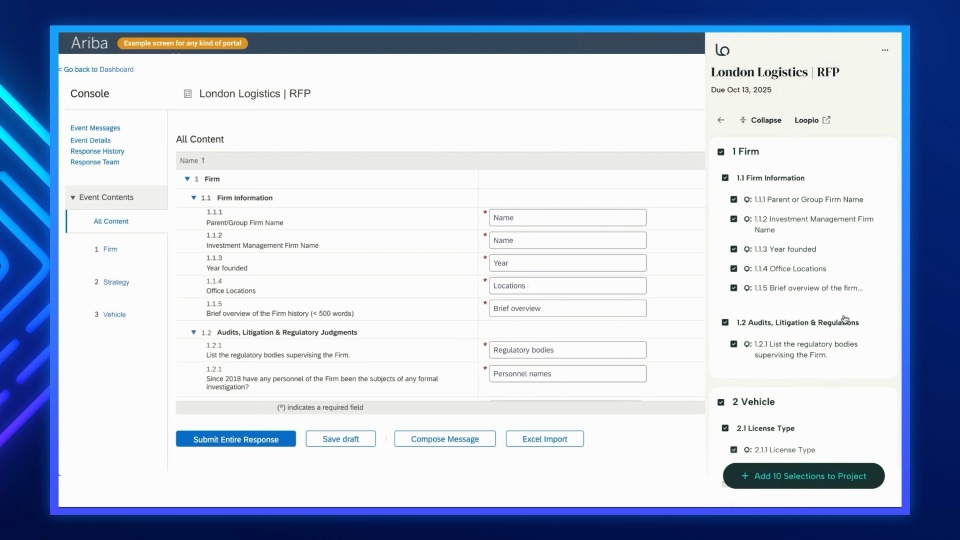The image size is (960, 540).
Task: Open Response Team link
Action: tap(94, 162)
